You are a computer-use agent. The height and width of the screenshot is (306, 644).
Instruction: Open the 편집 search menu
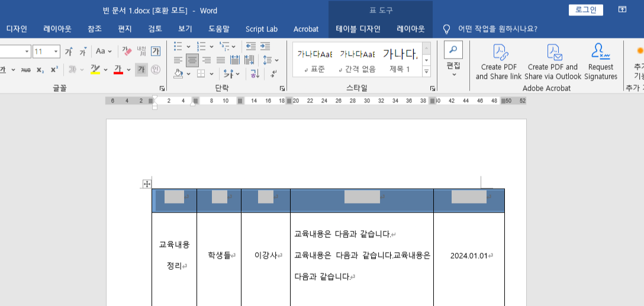click(453, 59)
